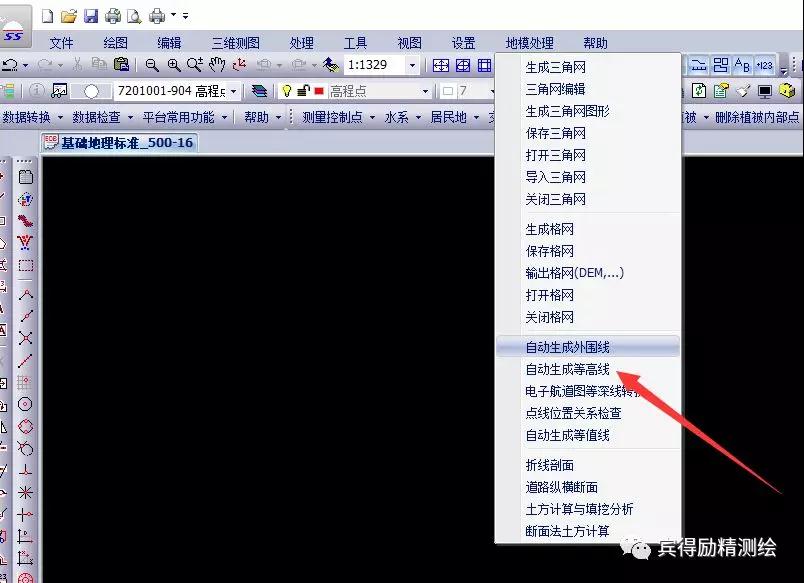Click the Zoom In magnifier icon
Screen dimensions: 804x583
(174, 65)
